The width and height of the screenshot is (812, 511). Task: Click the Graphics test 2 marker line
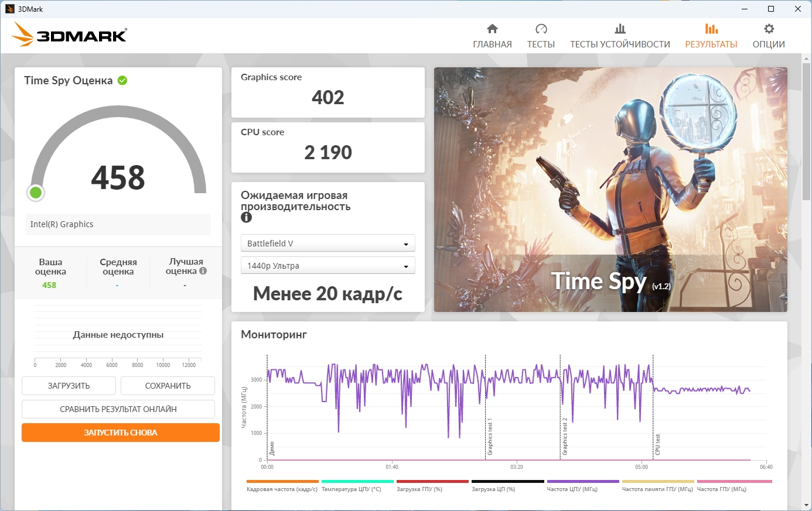pos(561,407)
